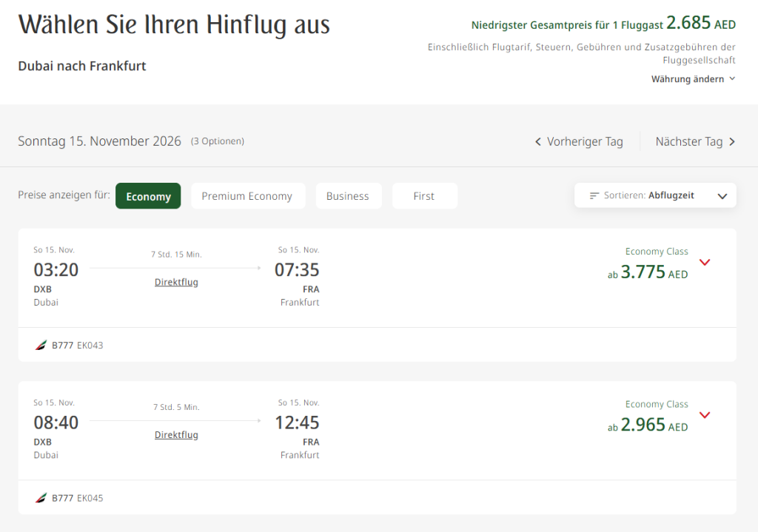Click the 03:20 departure time
758x532 pixels.
click(56, 269)
